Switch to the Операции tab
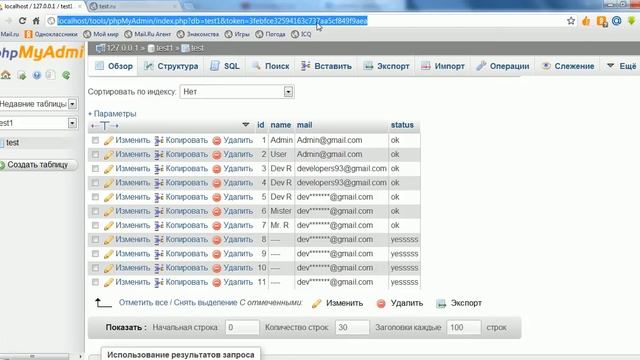Image resolution: width=640 pixels, height=360 pixels. [x=503, y=66]
